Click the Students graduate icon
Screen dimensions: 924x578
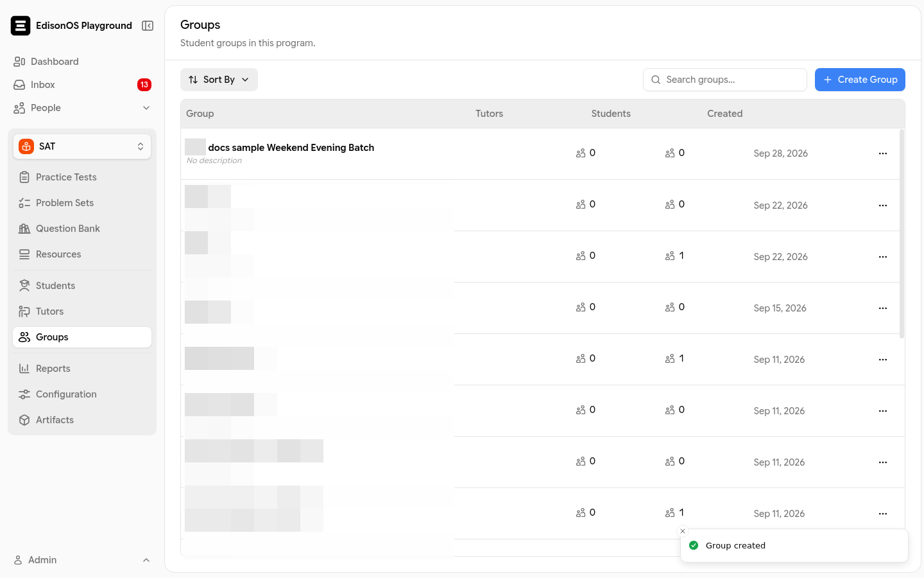tap(24, 286)
